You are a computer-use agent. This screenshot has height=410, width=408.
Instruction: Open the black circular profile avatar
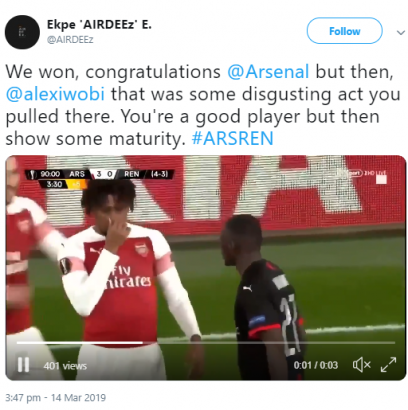click(22, 32)
